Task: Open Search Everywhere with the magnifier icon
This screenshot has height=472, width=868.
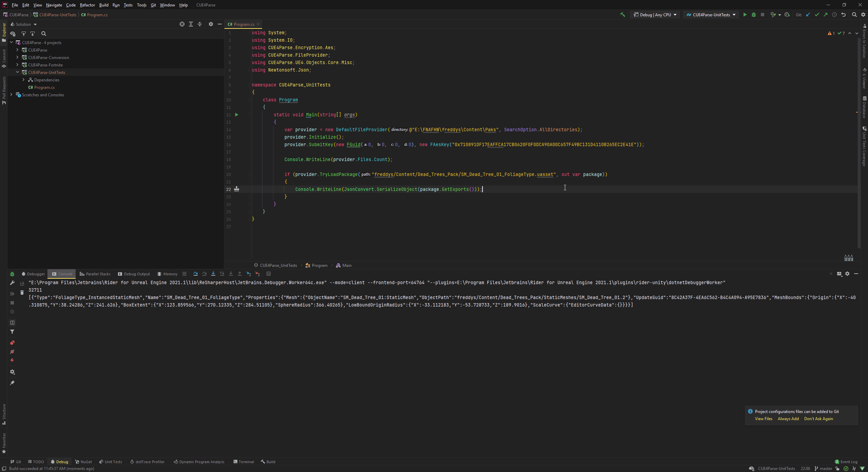Action: (x=854, y=15)
